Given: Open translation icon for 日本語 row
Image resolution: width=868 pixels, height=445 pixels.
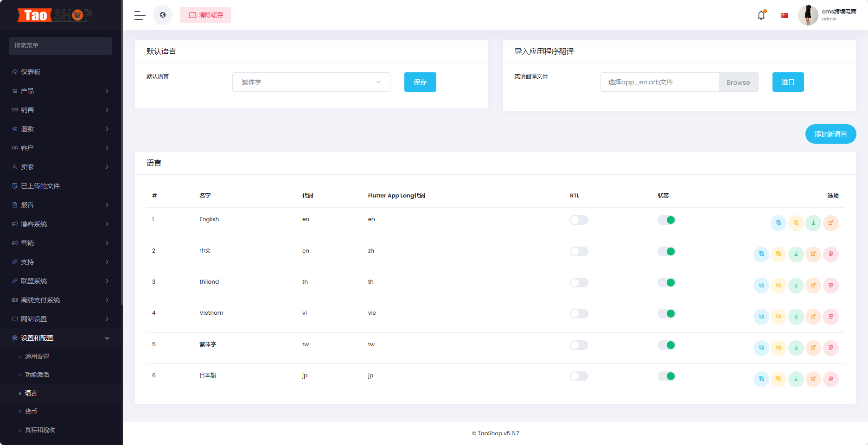Looking at the screenshot, I should [761, 379].
